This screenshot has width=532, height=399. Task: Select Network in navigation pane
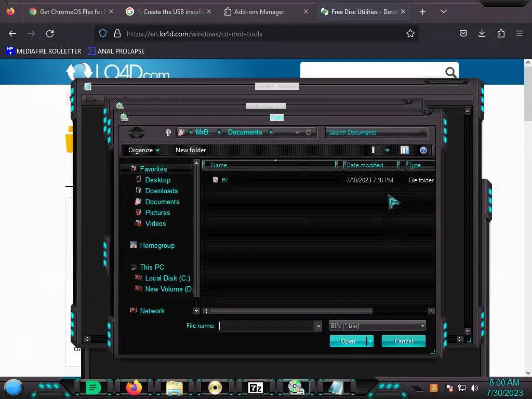[x=152, y=311]
